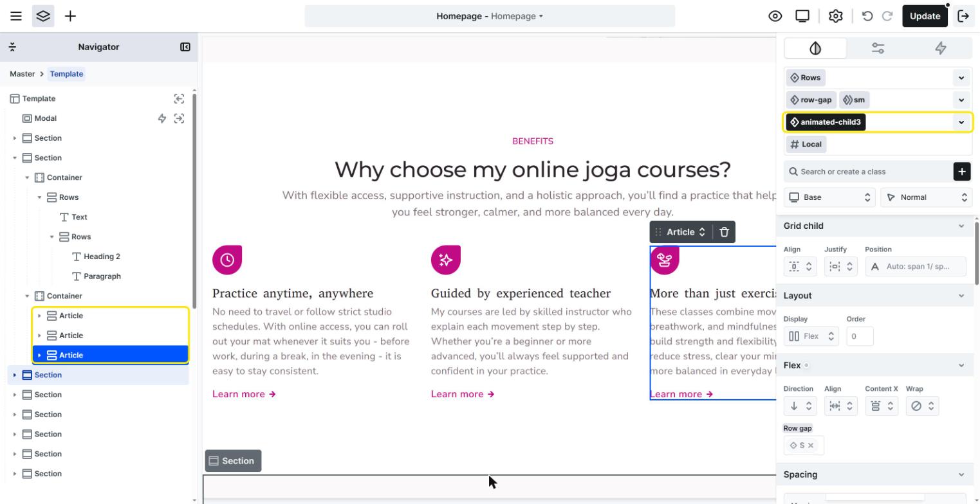Viewport: 980px width, 504px height.
Task: Open Homepage template selector dropdown
Action: (x=490, y=16)
